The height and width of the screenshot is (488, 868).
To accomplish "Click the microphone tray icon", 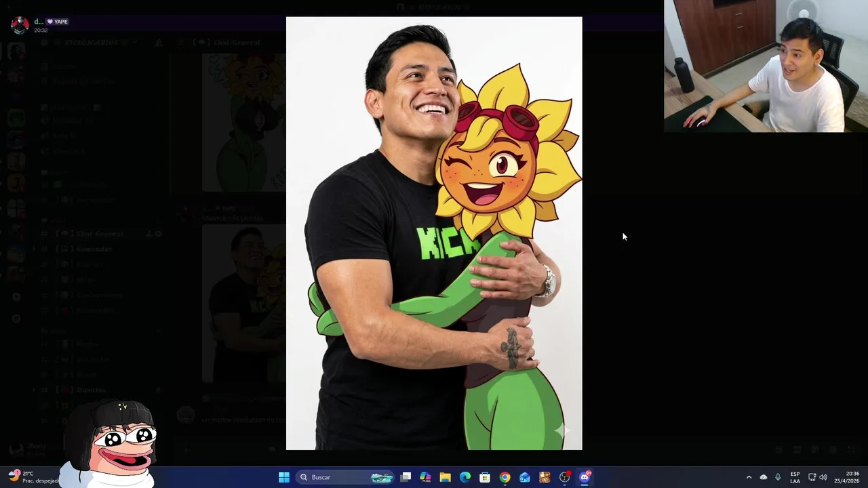I will click(778, 477).
